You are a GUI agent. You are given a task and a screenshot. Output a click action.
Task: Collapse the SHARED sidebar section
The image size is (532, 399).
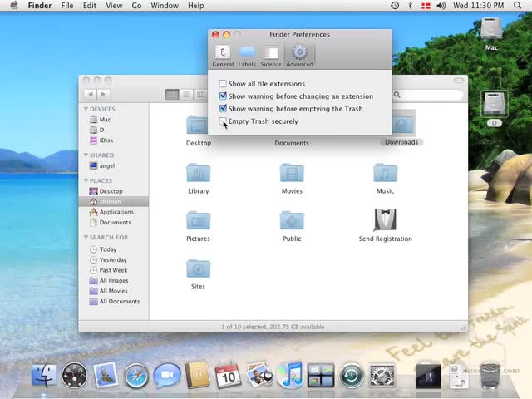(86, 155)
